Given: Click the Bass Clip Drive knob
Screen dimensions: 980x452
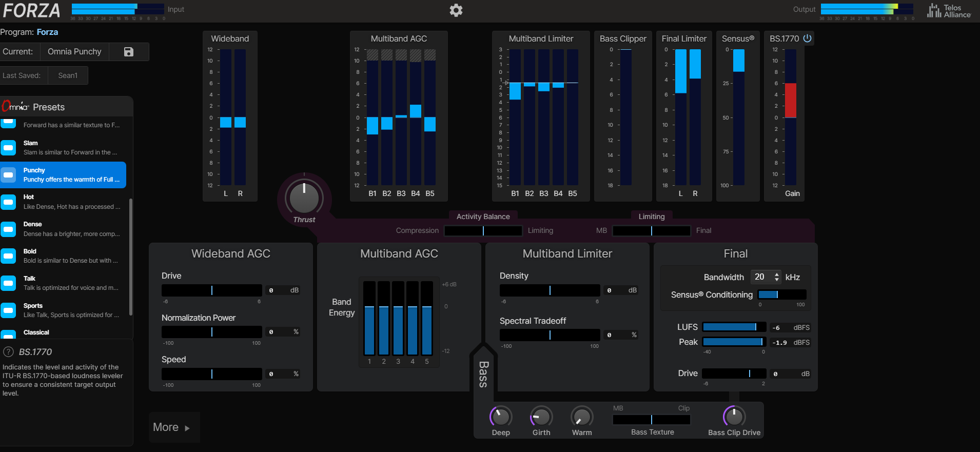Looking at the screenshot, I should tap(734, 417).
